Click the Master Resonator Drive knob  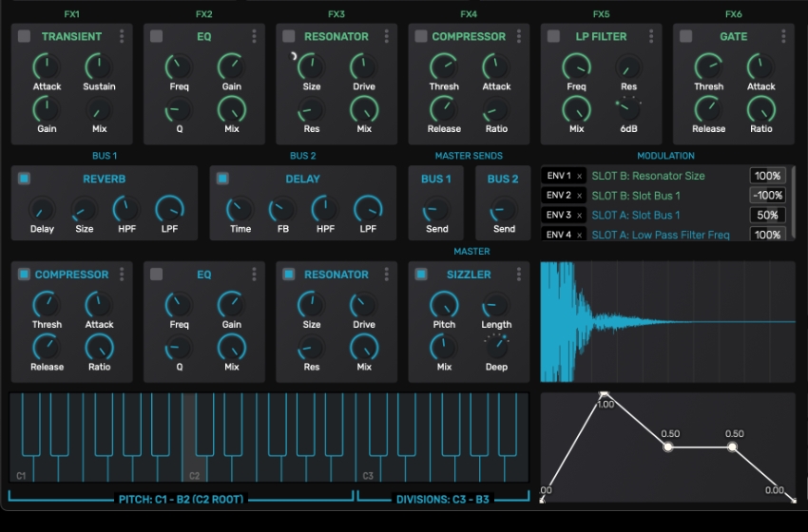coord(364,304)
